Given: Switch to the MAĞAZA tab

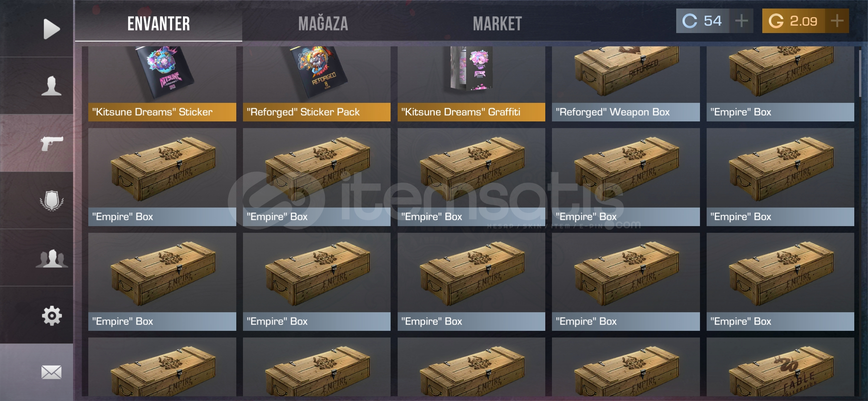Looking at the screenshot, I should [323, 24].
